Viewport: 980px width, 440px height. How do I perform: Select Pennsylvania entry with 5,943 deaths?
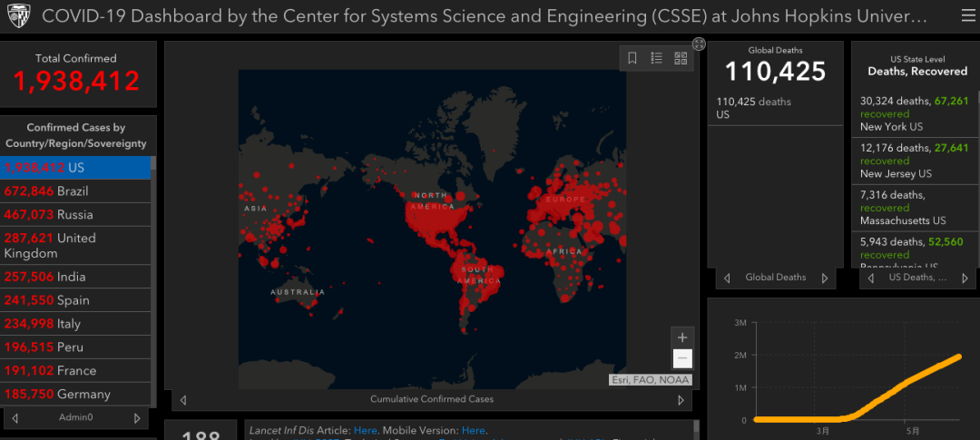(916, 251)
